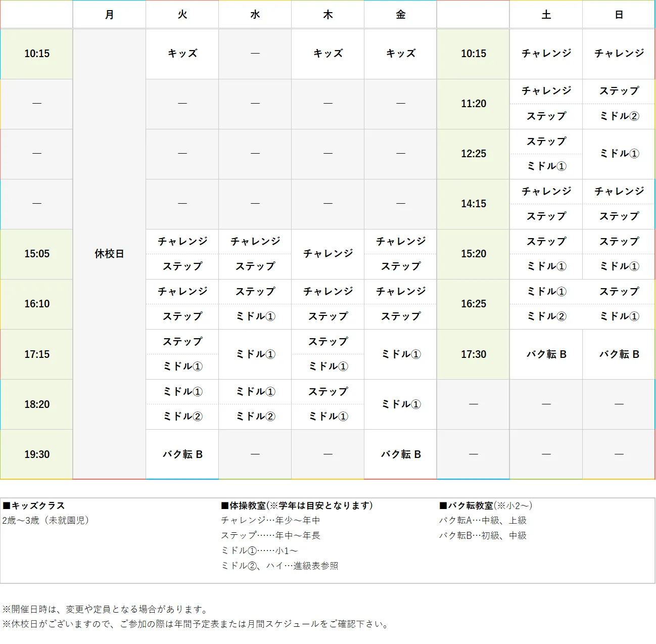Viewport: 656px width, 644px height.
Task: Click the バク転 B class on Saturday 17:30
Action: tap(546, 354)
